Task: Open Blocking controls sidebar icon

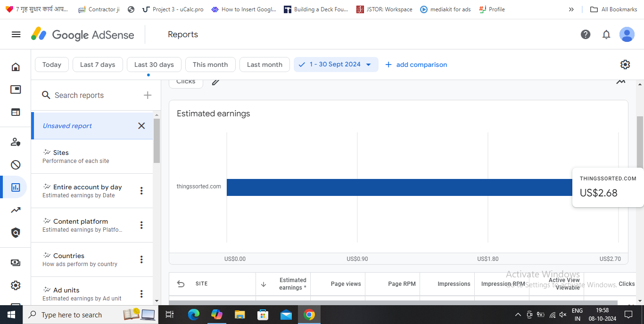Action: (16, 164)
